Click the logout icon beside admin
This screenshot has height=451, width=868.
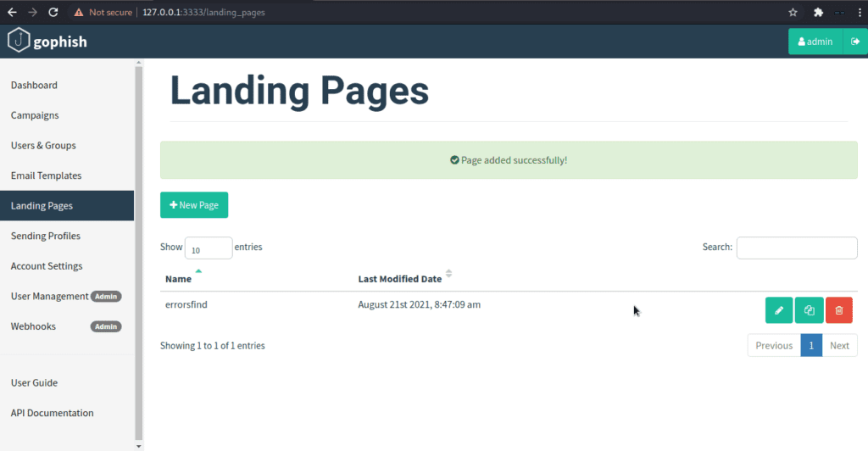855,42
